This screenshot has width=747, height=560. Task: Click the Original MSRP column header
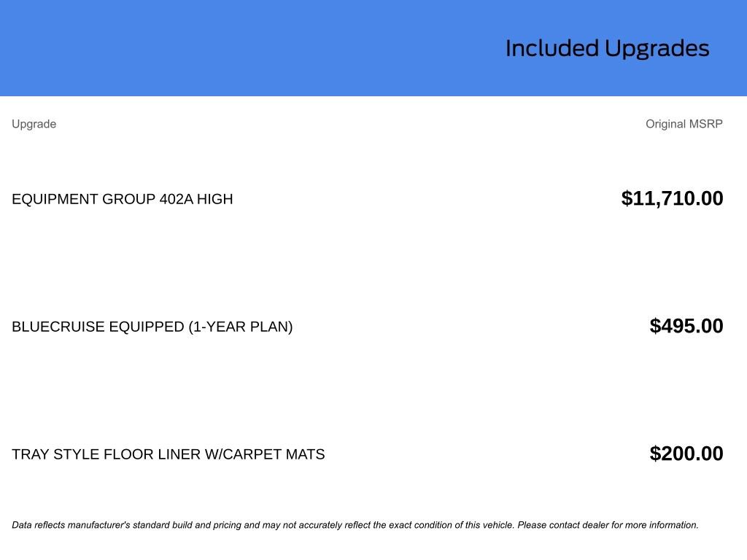coord(684,124)
